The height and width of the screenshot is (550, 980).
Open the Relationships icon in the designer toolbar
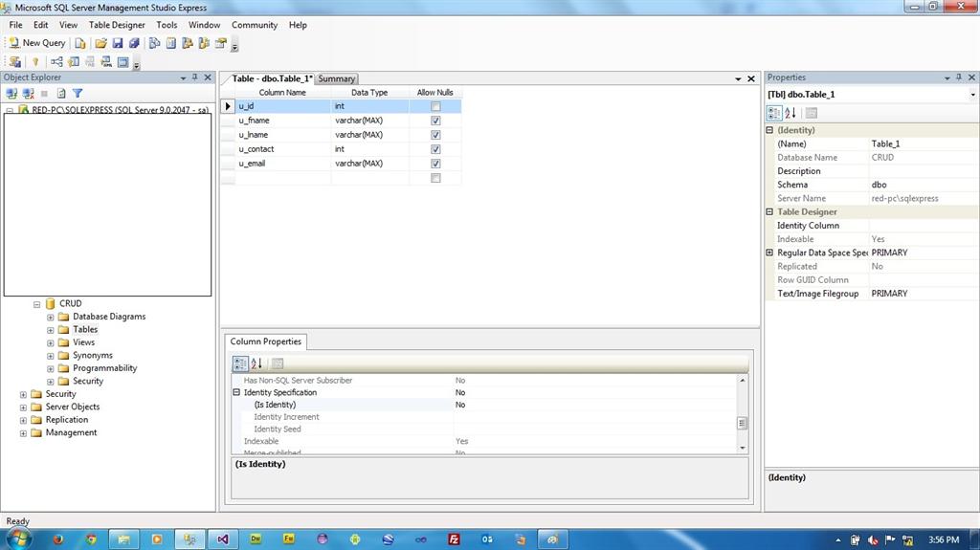pyautogui.click(x=56, y=62)
